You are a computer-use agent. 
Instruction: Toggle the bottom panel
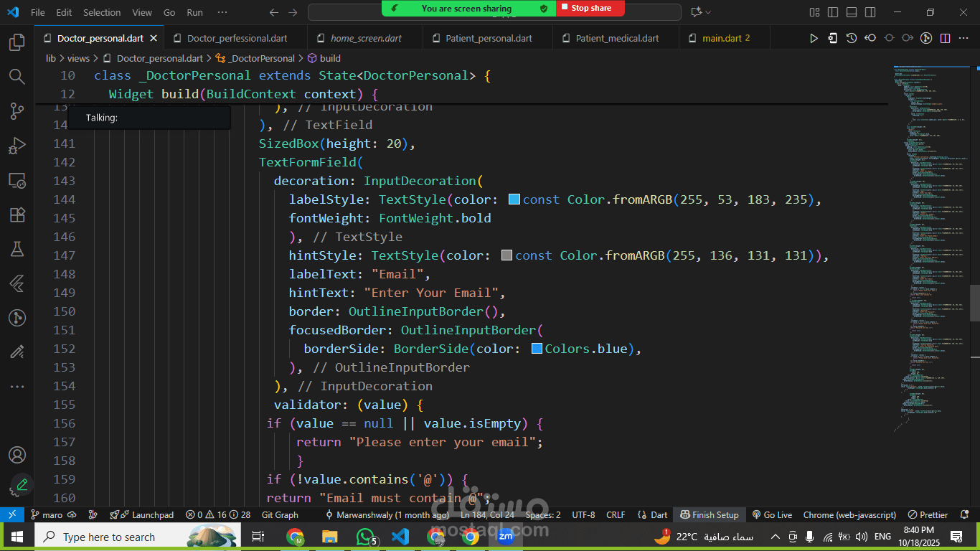pos(851,12)
